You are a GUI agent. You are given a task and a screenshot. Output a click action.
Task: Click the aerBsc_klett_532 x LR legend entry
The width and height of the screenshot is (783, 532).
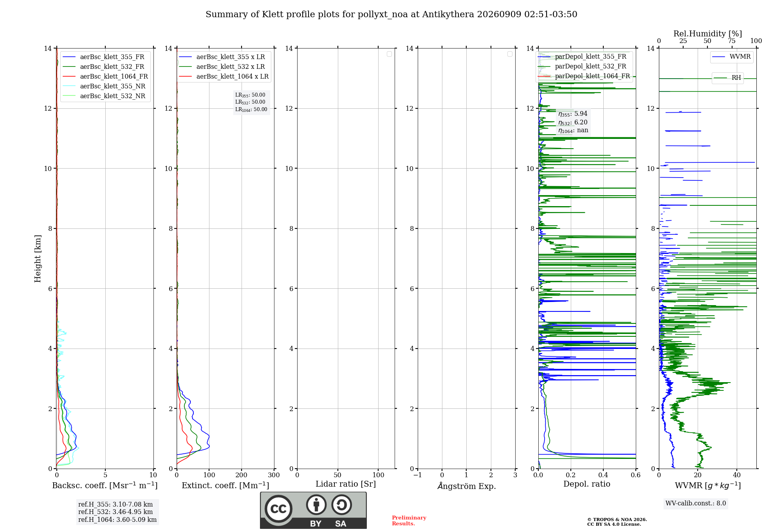coord(222,66)
